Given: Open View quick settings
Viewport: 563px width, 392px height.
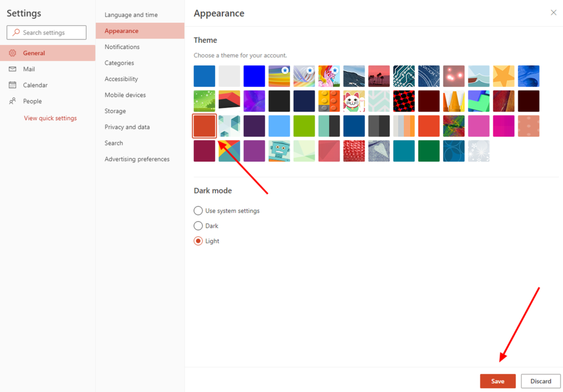Looking at the screenshot, I should (50, 118).
